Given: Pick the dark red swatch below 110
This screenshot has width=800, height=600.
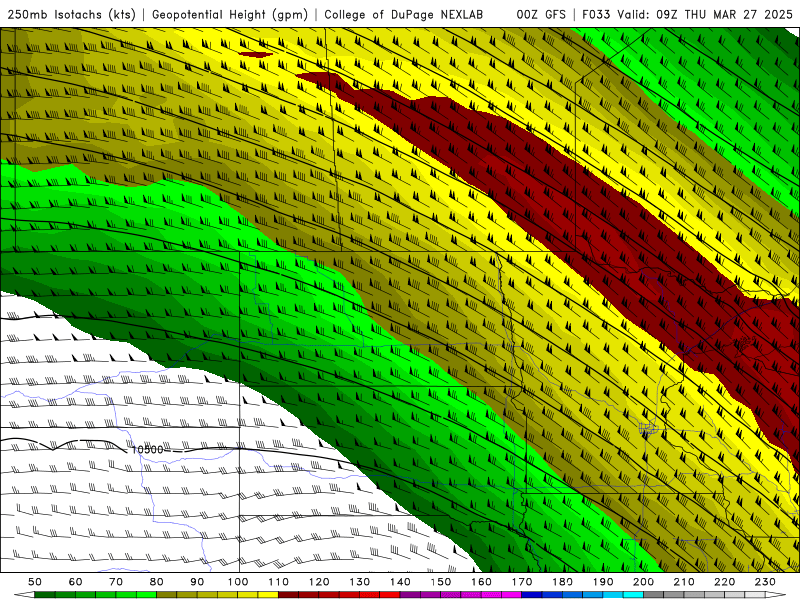Looking at the screenshot, I should click(288, 595).
